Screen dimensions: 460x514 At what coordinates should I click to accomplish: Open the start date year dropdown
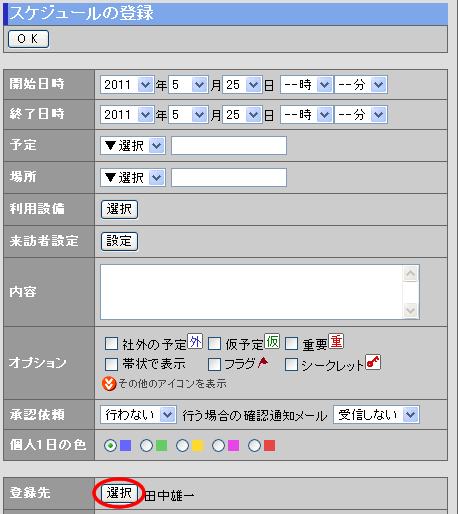(x=127, y=85)
